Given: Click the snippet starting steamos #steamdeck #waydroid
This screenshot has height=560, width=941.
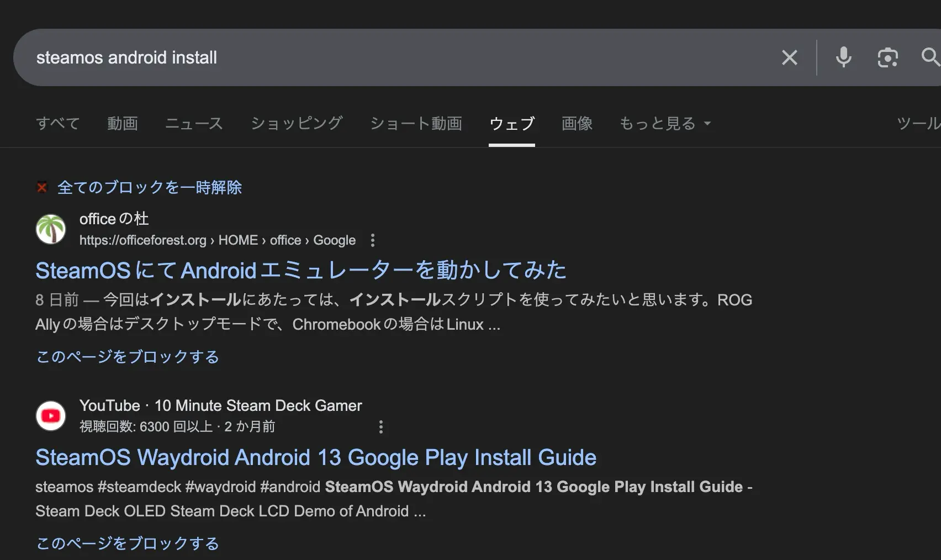Looking at the screenshot, I should 394,499.
